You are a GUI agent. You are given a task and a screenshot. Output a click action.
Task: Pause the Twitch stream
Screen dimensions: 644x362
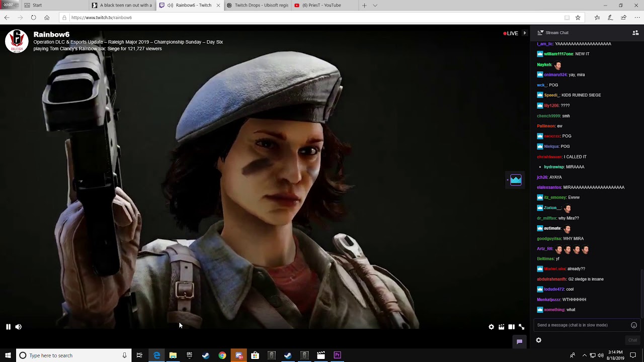click(x=8, y=327)
